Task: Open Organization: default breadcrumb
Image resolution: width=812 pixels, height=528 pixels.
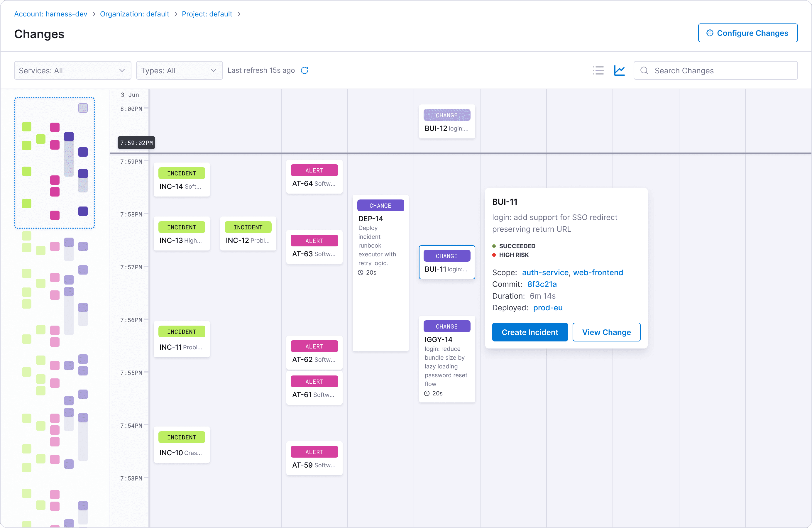Action: click(134, 14)
